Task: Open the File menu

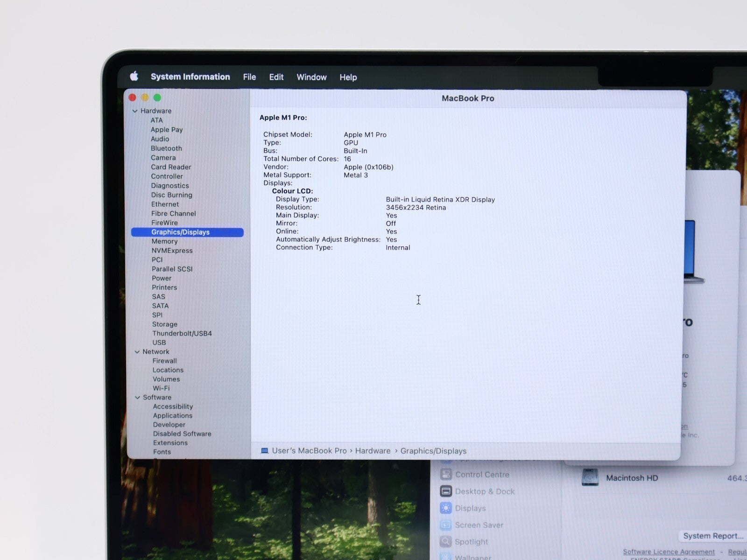Action: coord(249,77)
